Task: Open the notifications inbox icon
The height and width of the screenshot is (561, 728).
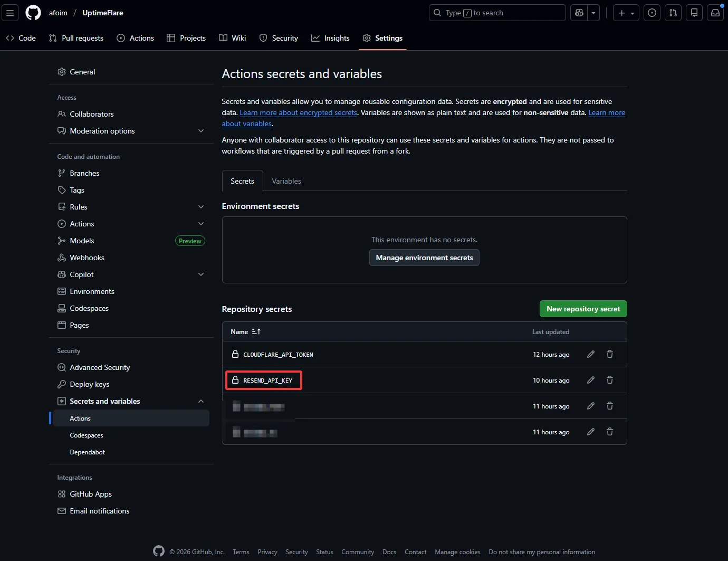Action: point(715,13)
